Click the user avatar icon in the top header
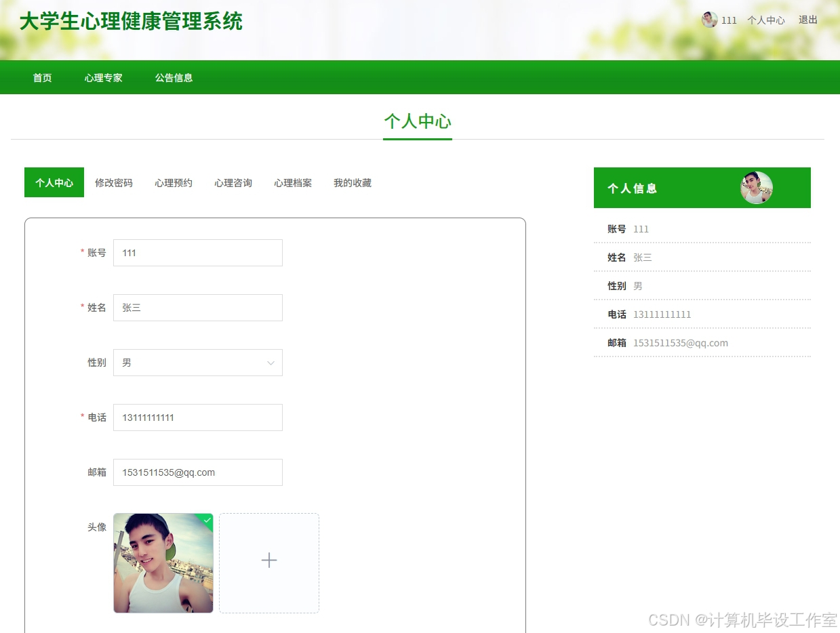 [709, 20]
